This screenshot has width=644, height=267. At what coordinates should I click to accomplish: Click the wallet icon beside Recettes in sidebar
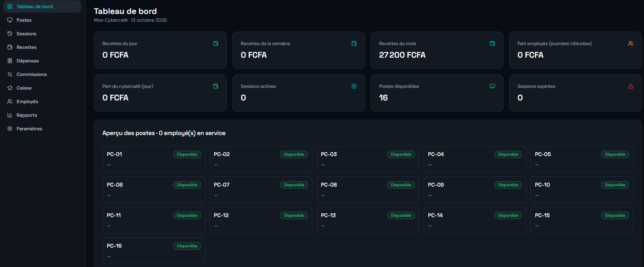(x=10, y=47)
